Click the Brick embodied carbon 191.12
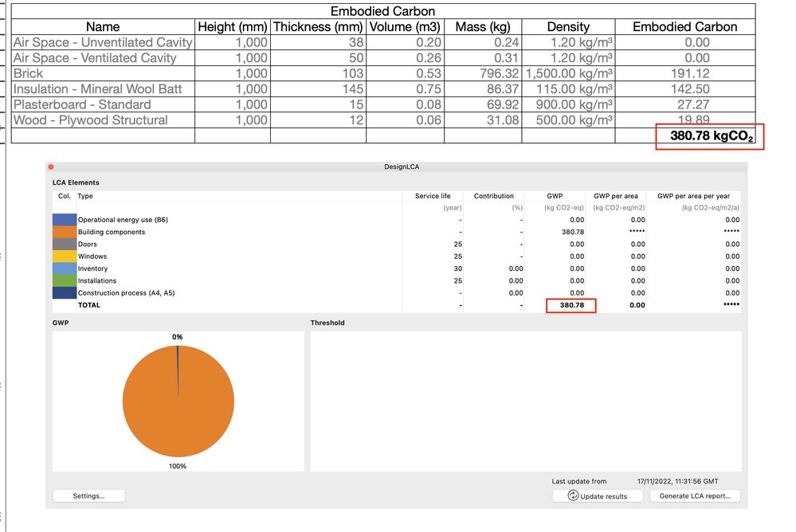The height and width of the screenshot is (532, 796). pos(690,73)
